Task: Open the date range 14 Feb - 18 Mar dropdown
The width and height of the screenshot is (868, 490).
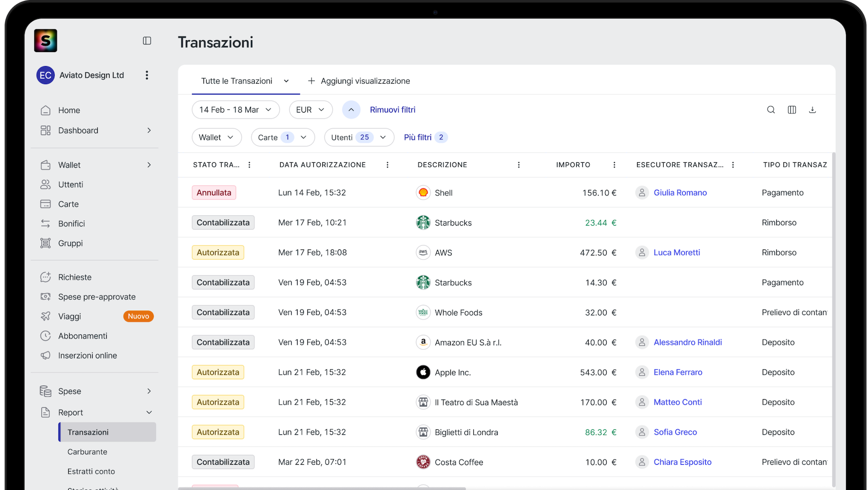Action: (x=236, y=110)
